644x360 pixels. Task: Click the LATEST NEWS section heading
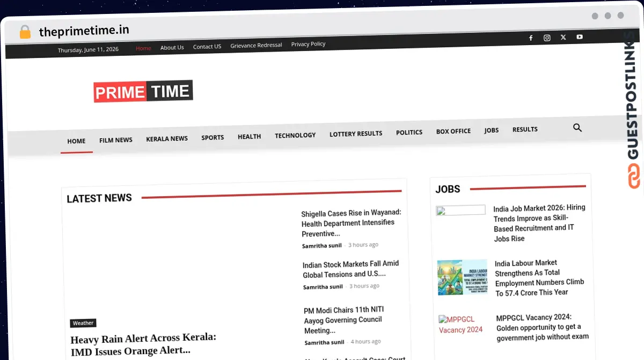(99, 198)
